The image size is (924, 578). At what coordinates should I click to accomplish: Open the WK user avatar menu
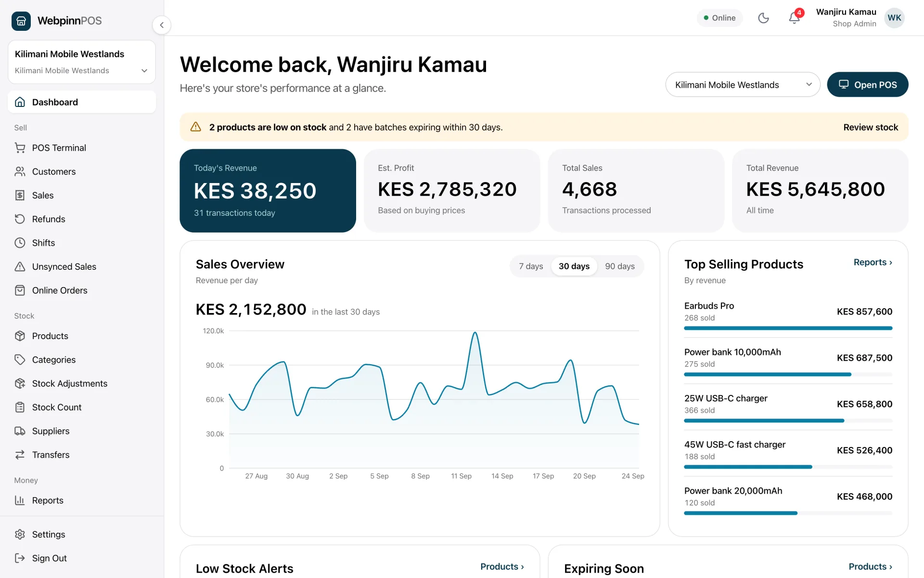[894, 18]
